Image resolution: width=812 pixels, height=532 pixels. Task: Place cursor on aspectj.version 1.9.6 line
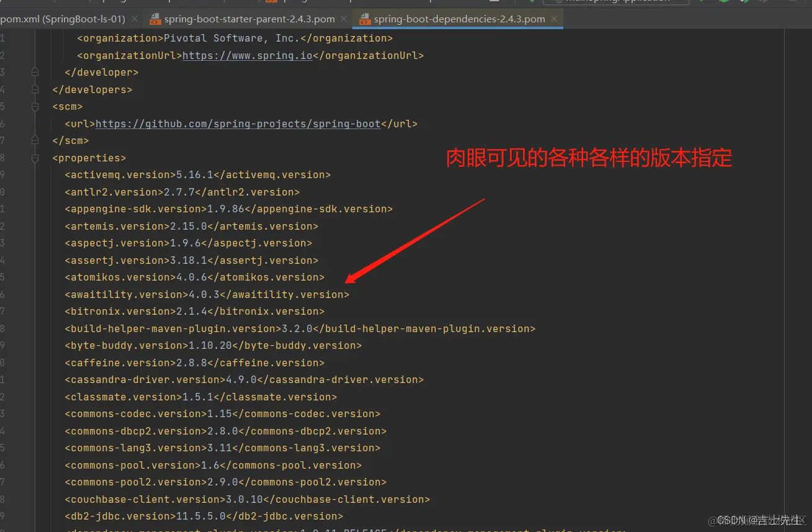tap(188, 243)
